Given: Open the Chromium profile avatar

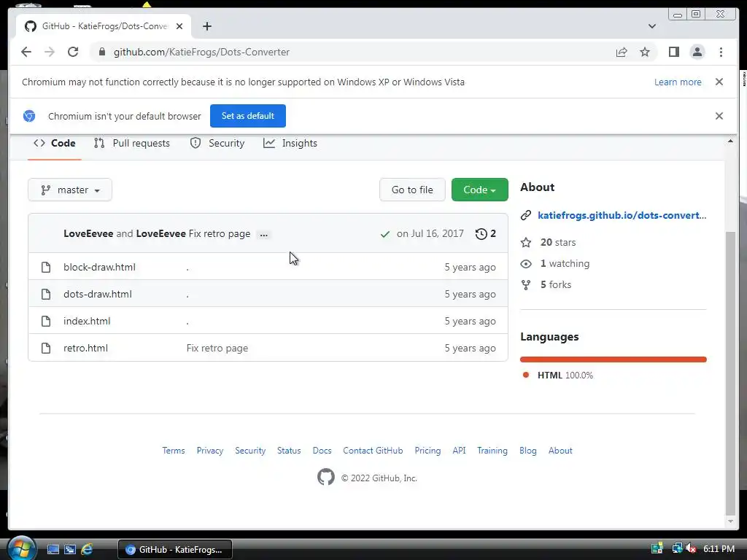Looking at the screenshot, I should (x=697, y=52).
